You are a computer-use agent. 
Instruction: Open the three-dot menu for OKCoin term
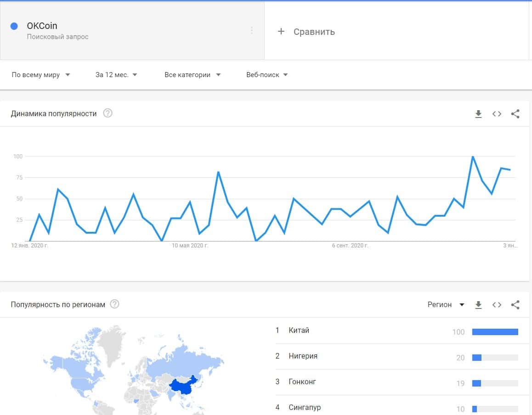coord(251,30)
